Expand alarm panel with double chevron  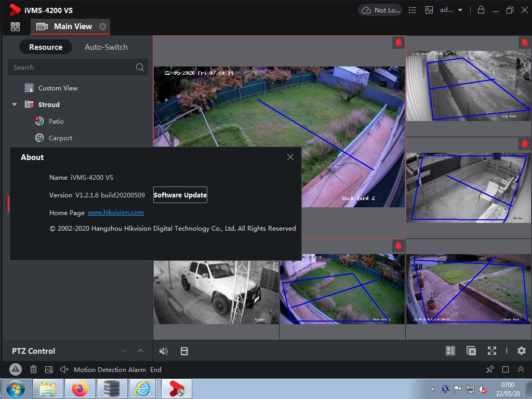tap(521, 369)
